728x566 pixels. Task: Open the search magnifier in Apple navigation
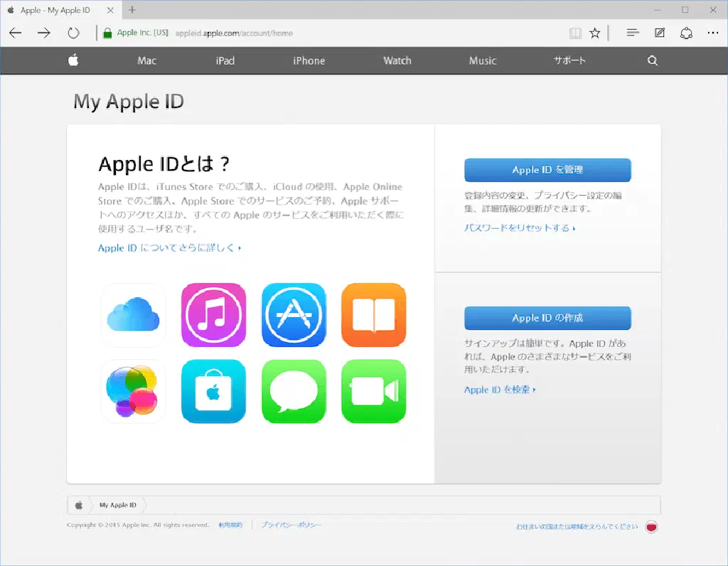point(653,61)
